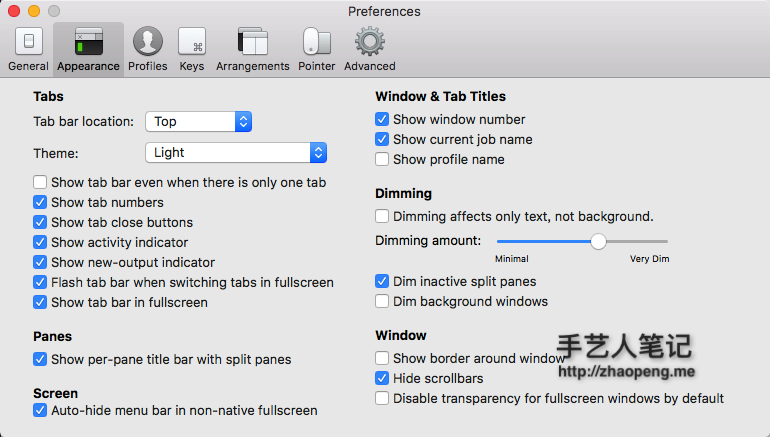Click the Profiles tab label
Screen dimensions: 770x437
(148, 67)
